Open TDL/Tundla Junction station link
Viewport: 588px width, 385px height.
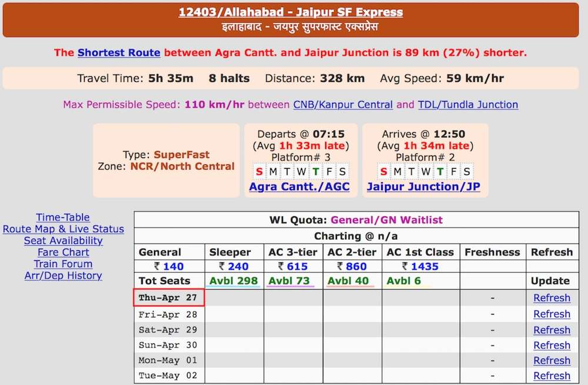468,105
